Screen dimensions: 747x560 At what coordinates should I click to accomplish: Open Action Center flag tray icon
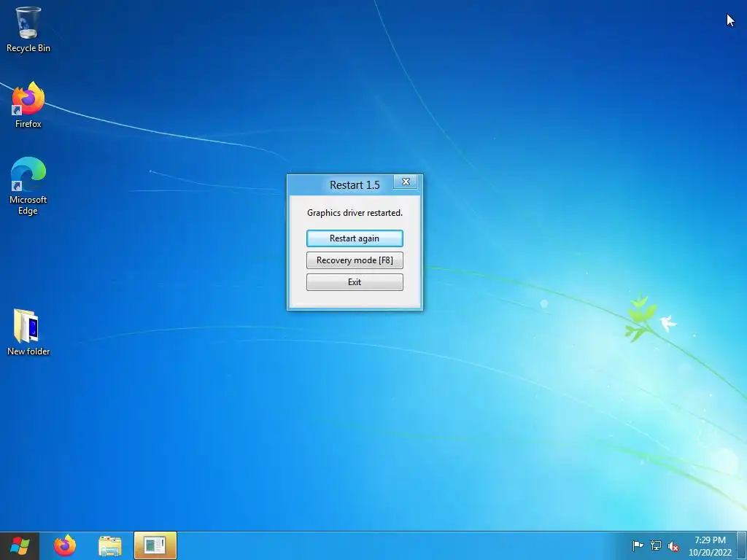click(x=638, y=545)
